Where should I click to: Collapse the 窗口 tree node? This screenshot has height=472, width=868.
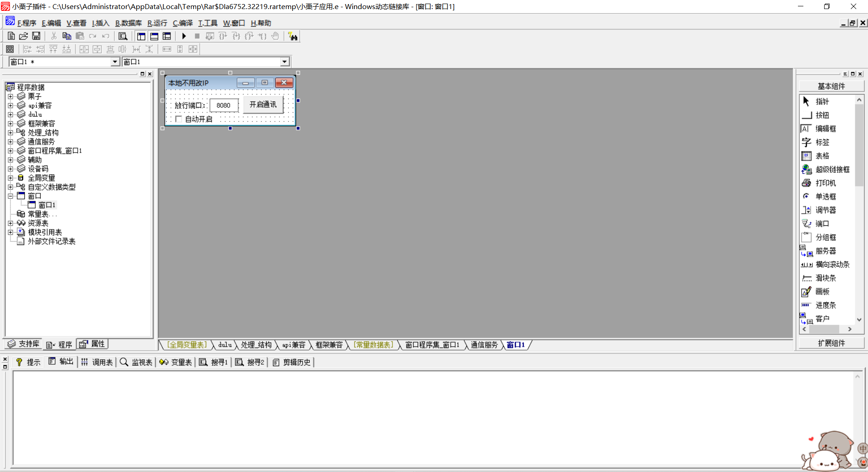(10, 196)
